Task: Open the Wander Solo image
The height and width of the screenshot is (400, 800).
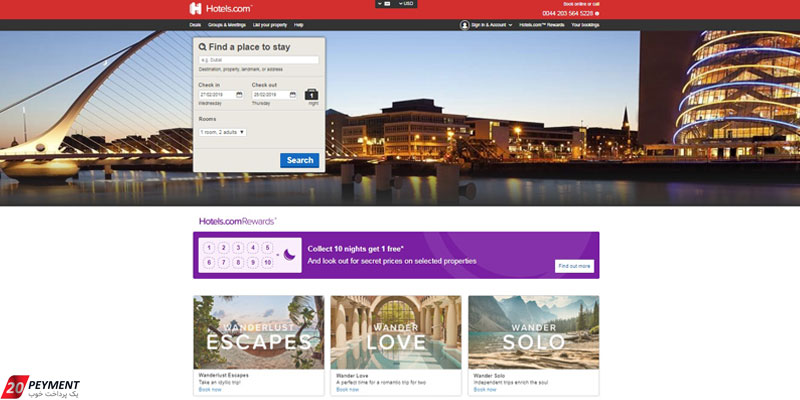Action: [534, 333]
